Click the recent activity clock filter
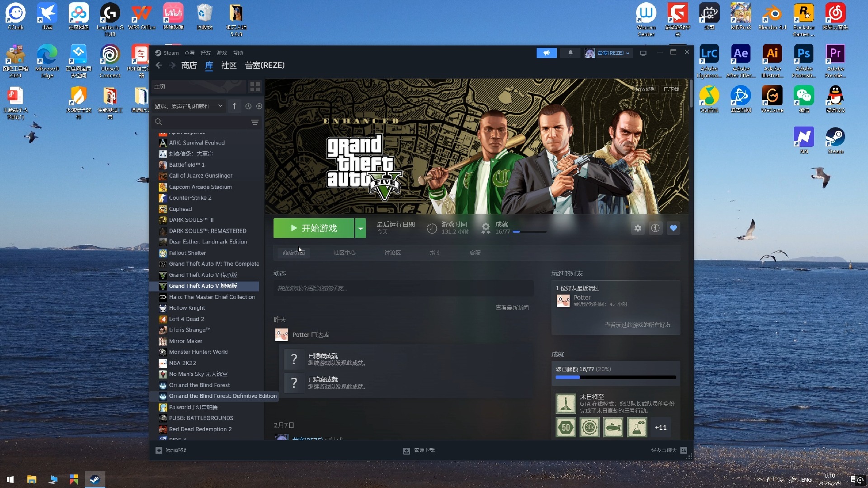The width and height of the screenshot is (868, 488). (248, 106)
